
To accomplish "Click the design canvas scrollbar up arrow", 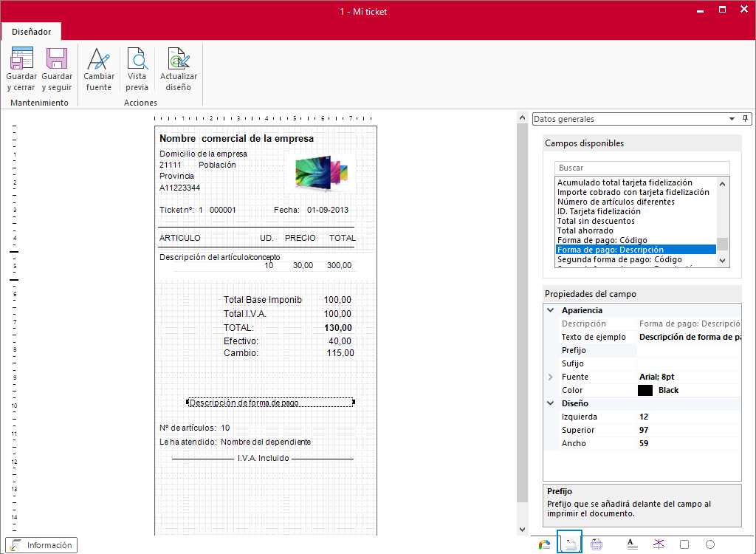I will click(x=522, y=117).
